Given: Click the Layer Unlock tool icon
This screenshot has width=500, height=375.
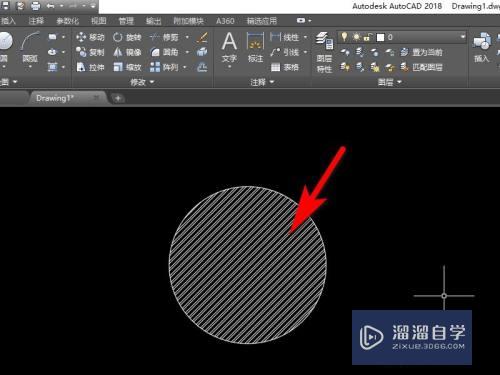Looking at the screenshot, I should (x=389, y=67).
